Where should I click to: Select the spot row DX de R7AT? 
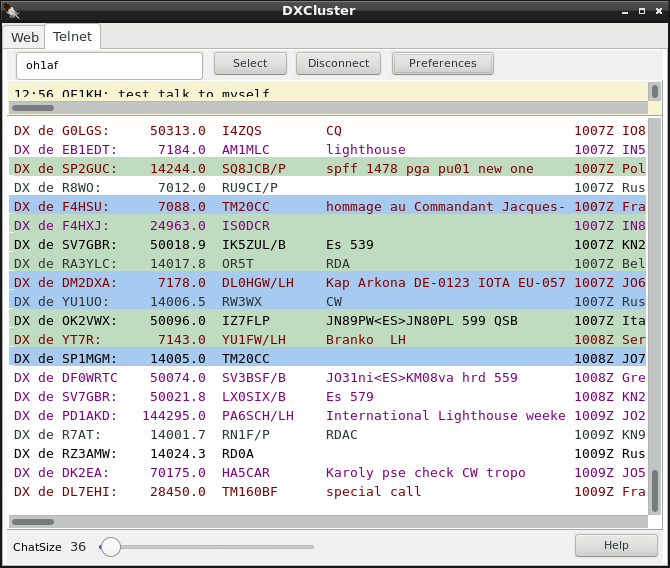(x=327, y=435)
